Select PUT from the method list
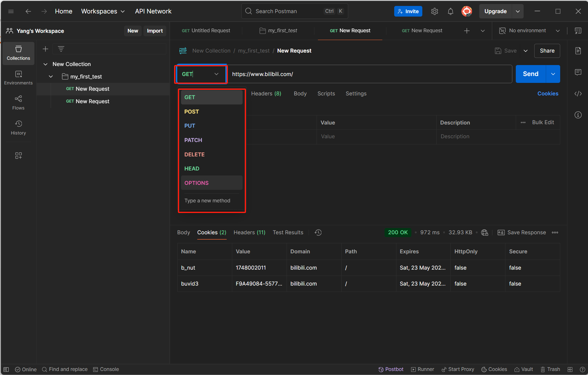This screenshot has height=375, width=588. (212, 126)
